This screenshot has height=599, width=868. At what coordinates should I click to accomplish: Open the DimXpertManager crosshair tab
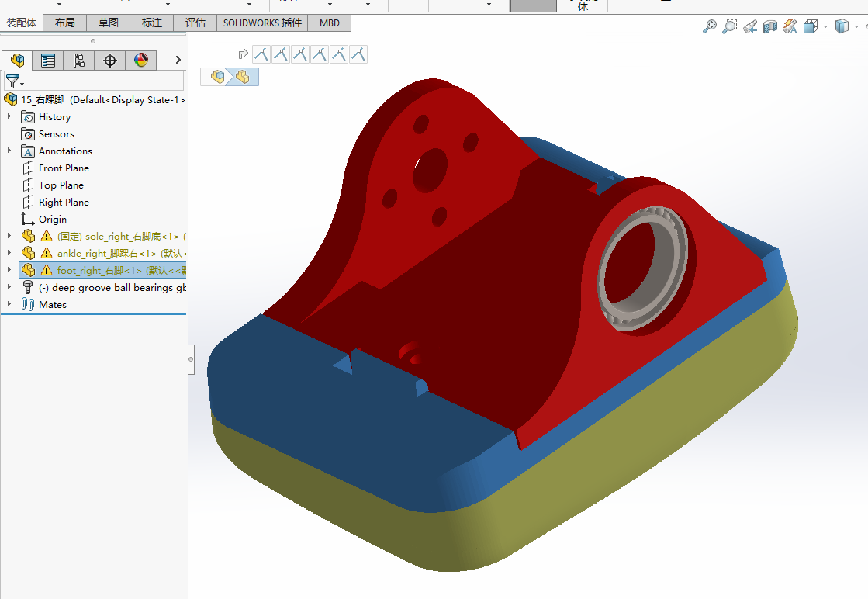(109, 61)
